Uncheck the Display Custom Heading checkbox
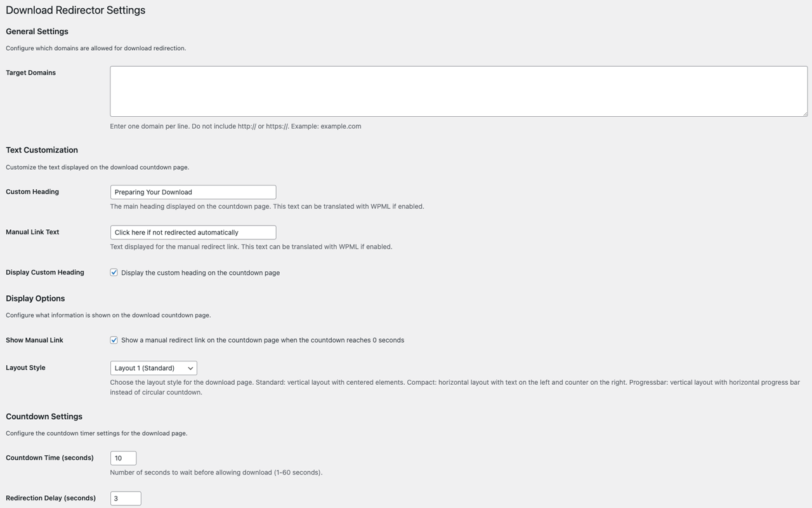812x508 pixels. coord(114,272)
